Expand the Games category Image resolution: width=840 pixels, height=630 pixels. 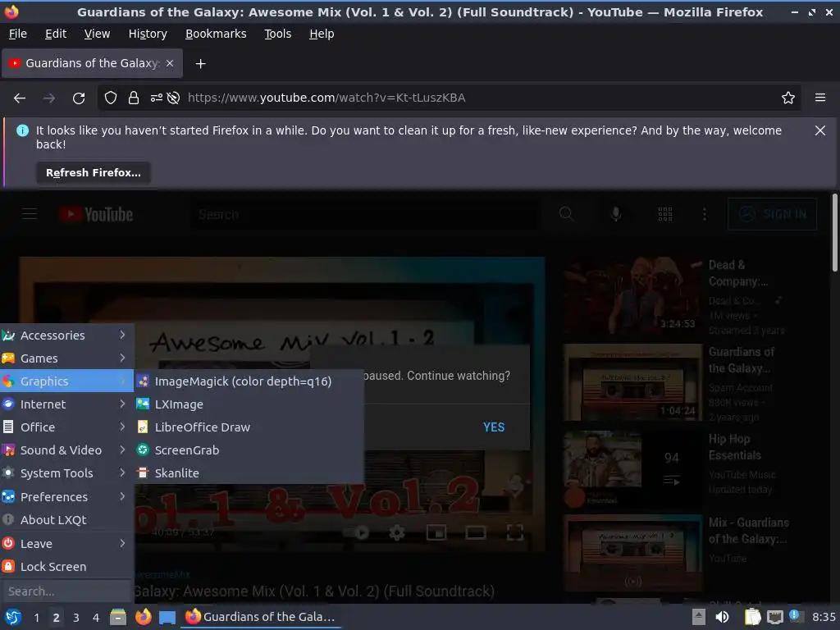point(66,358)
